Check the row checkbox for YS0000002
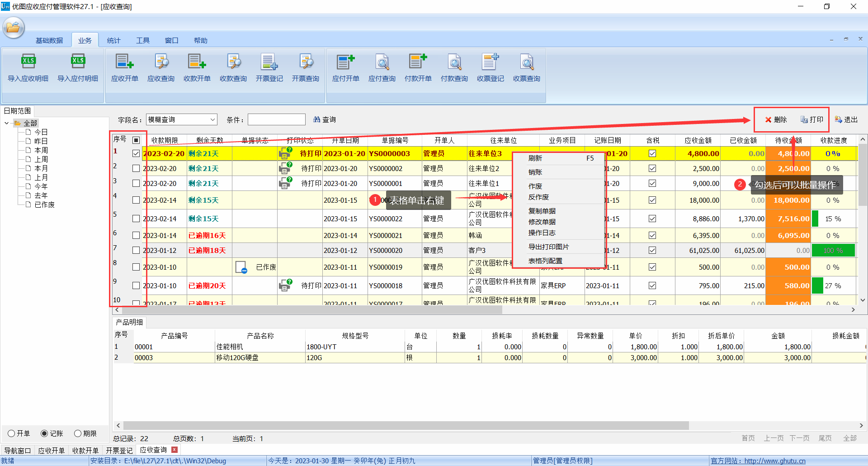 point(136,168)
